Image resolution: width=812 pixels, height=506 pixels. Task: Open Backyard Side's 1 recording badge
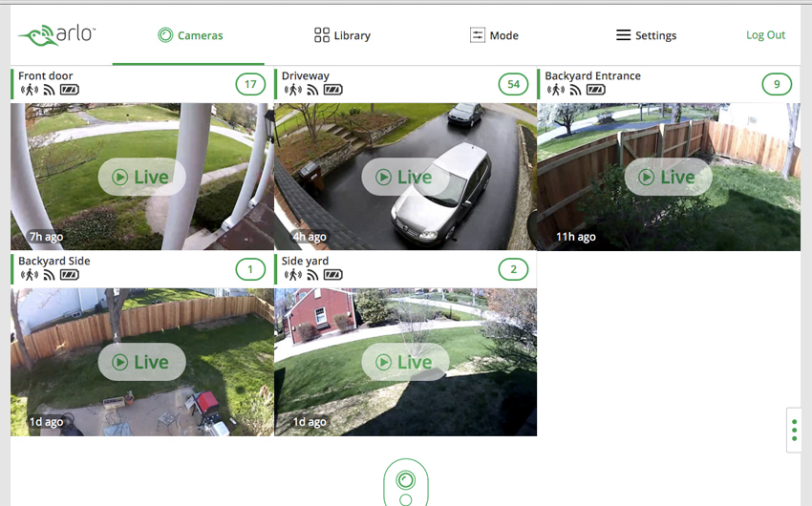point(250,269)
